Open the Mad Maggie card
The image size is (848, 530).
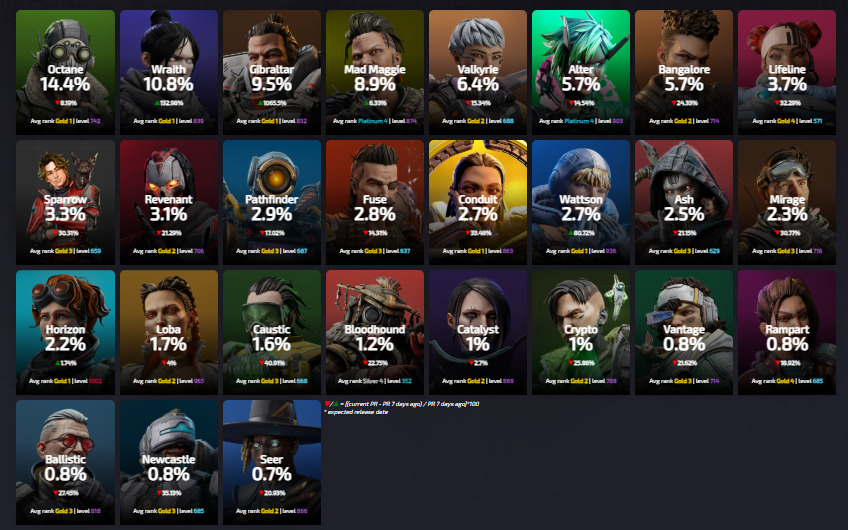[375, 72]
